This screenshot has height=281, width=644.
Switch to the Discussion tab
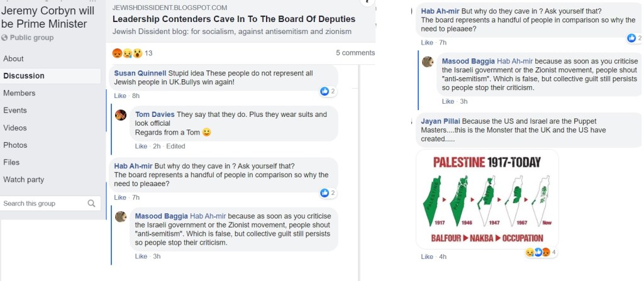click(x=24, y=75)
